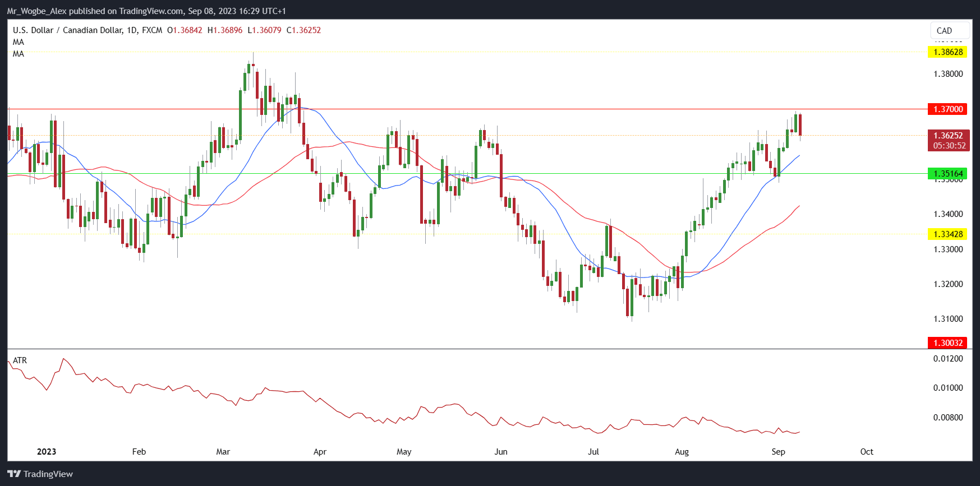
Task: Click the 1.37000 red price label
Action: pyautogui.click(x=948, y=109)
